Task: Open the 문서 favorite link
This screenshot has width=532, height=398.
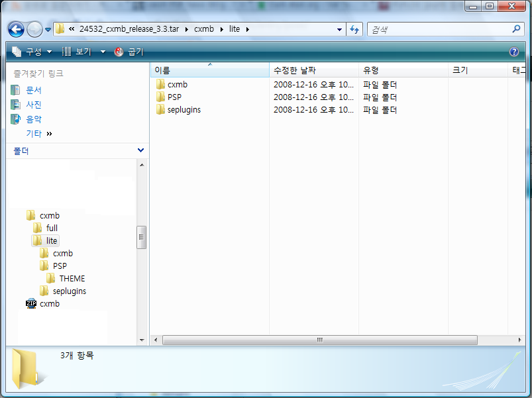Action: tap(34, 90)
